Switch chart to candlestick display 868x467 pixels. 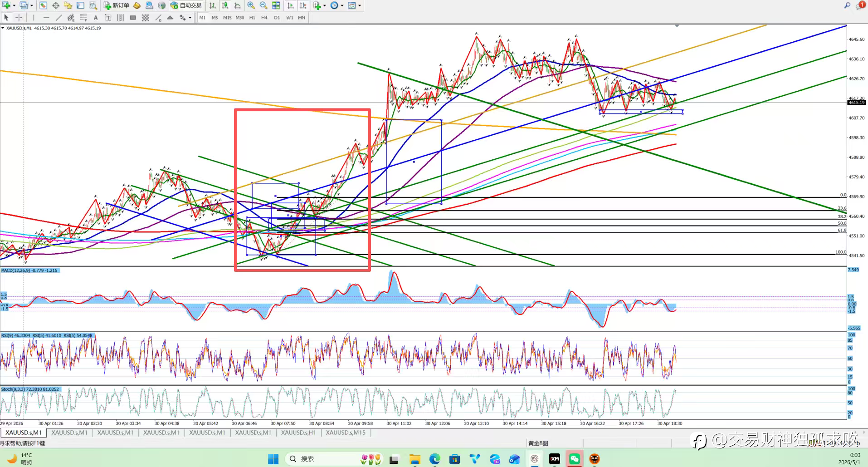[225, 5]
